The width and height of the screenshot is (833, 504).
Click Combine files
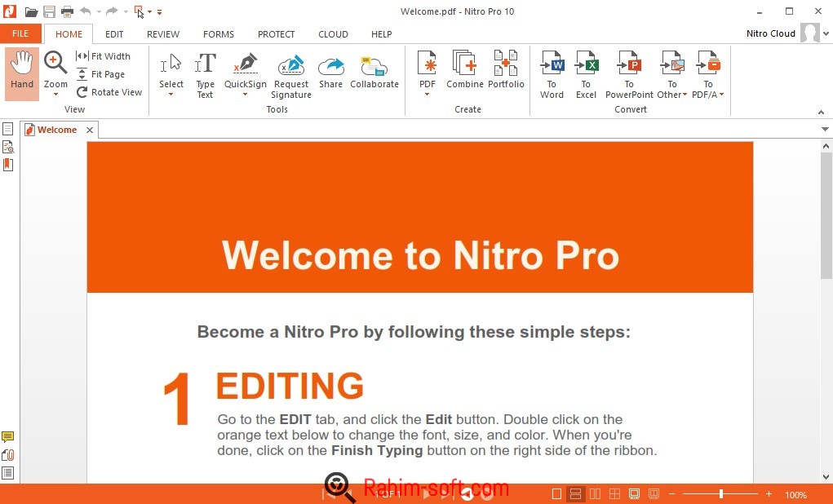pos(465,69)
